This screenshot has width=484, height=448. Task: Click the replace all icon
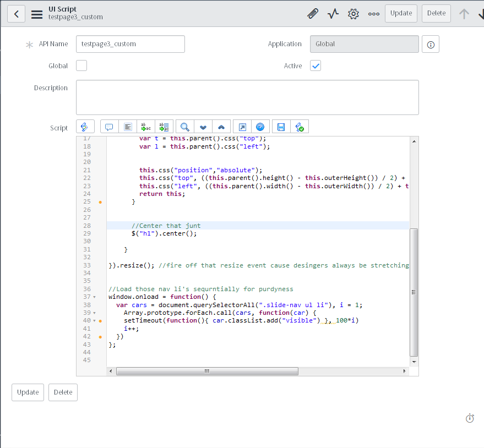tap(164, 127)
